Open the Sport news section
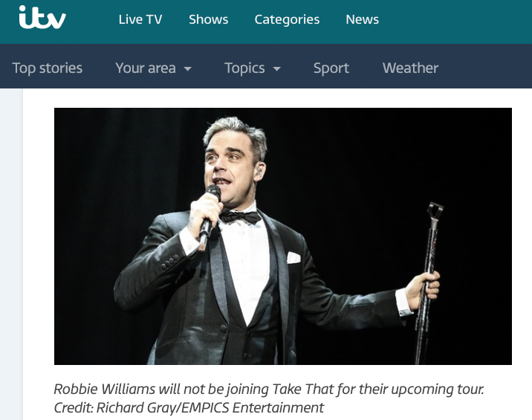 pos(331,68)
